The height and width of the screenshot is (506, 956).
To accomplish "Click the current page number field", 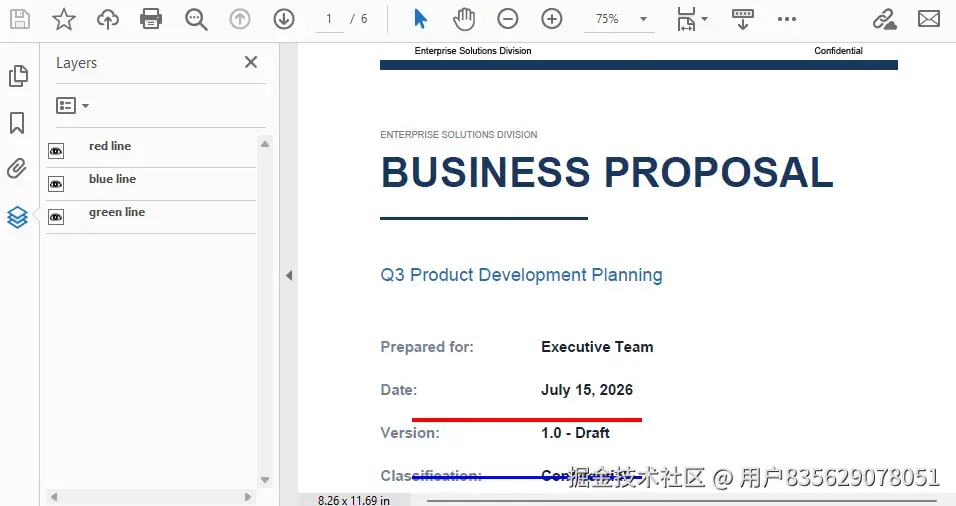I will tap(330, 19).
